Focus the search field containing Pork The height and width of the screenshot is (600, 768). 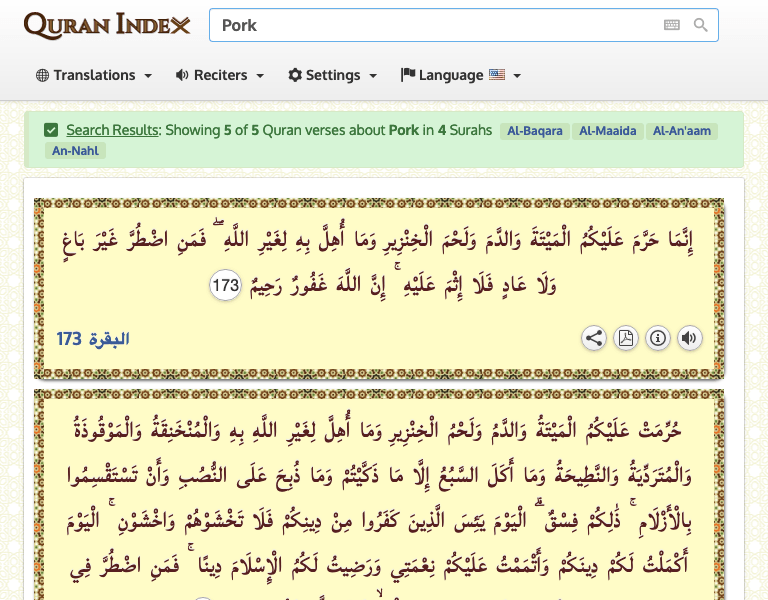[x=430, y=25]
